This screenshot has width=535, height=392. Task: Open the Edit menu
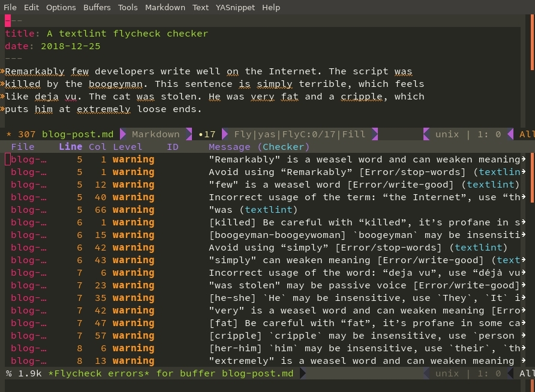point(31,7)
